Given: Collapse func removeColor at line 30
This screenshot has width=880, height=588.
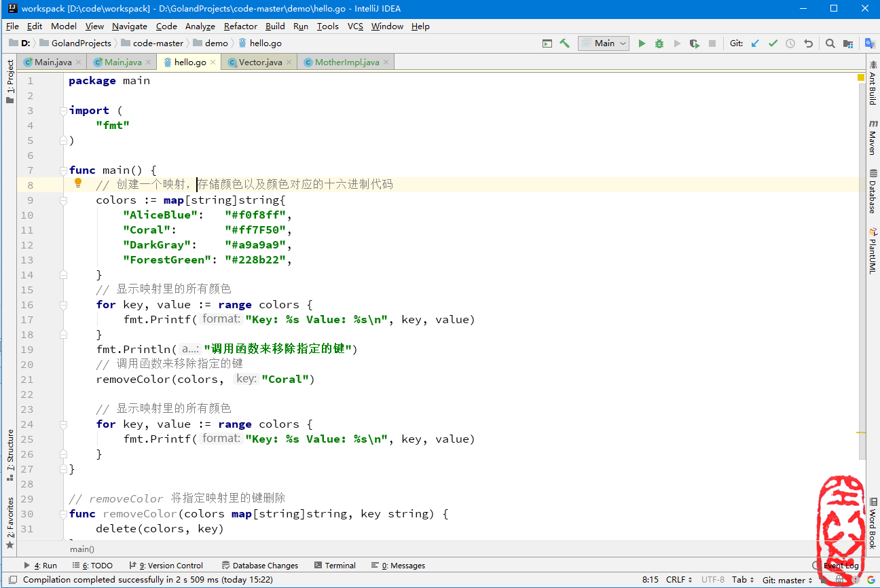Looking at the screenshot, I should coord(63,514).
